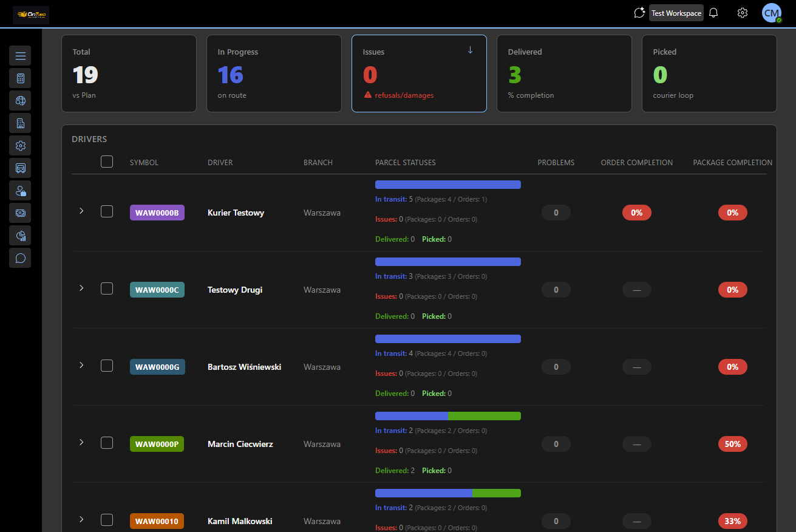Click the purple WAW0000B symbol badge
The height and width of the screenshot is (532, 796).
157,213
